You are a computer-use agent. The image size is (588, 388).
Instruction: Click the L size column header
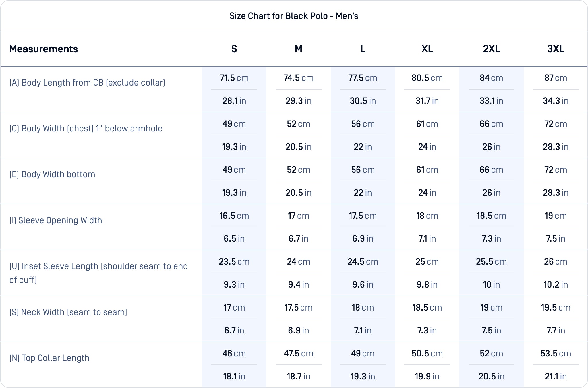363,49
